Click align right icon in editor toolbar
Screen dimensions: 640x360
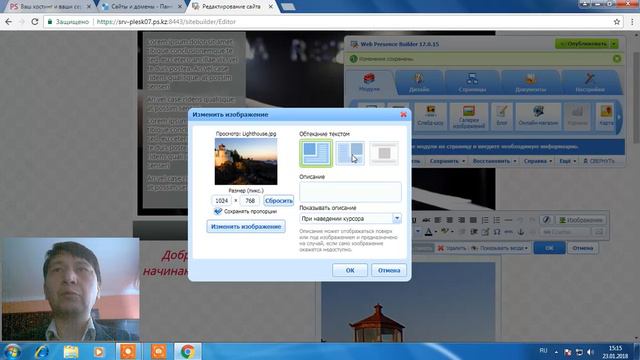[461, 220]
